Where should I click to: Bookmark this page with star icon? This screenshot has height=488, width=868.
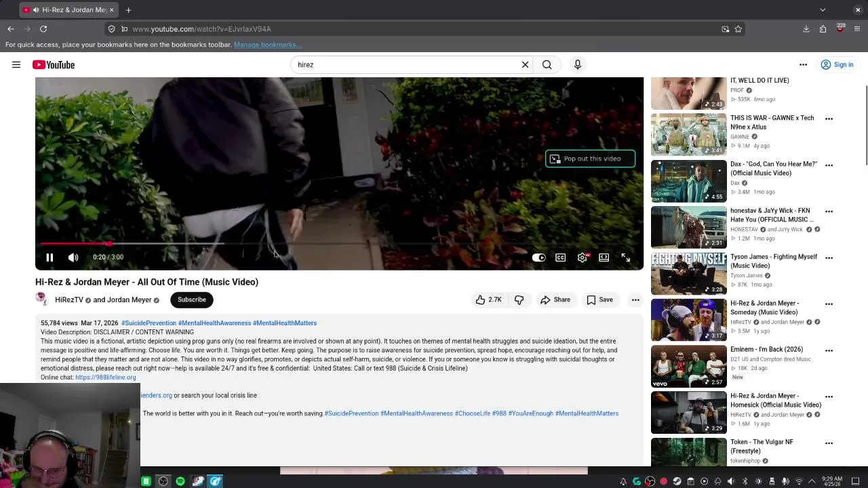pos(738,29)
